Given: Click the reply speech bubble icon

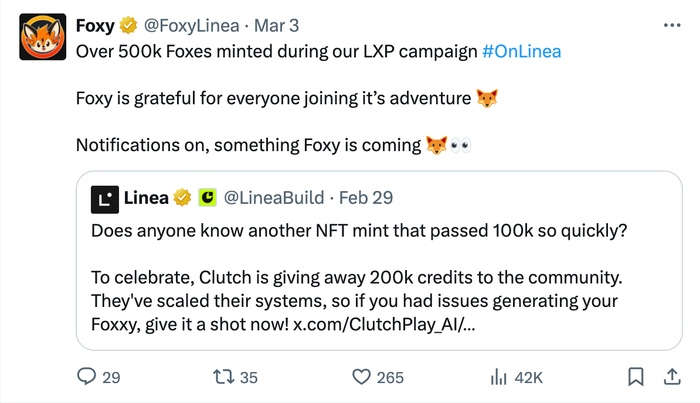Looking at the screenshot, I should (88, 377).
